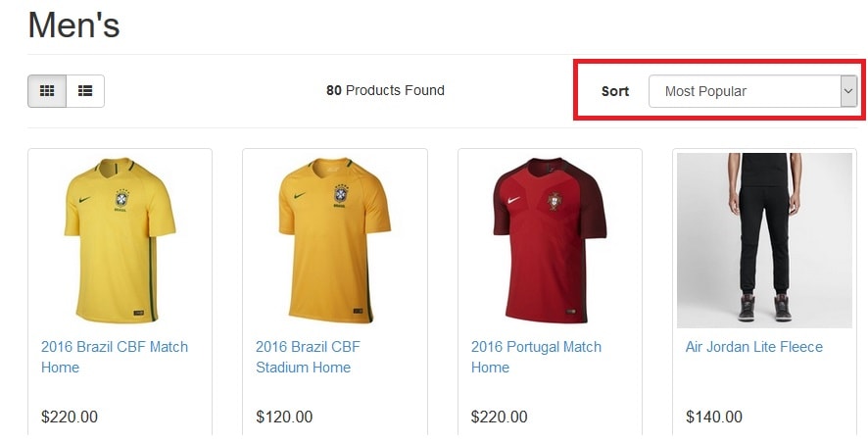
Task: Click the sort dropdown arrow
Action: tap(848, 91)
